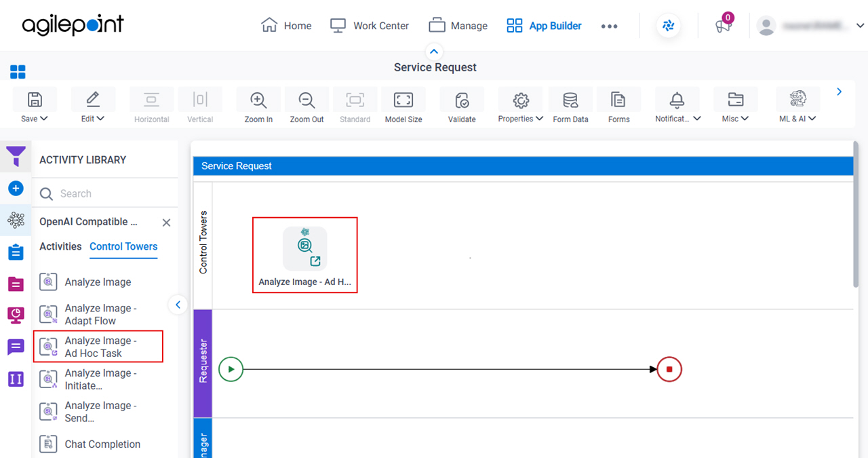868x458 pixels.
Task: Expand the Save dropdown arrow
Action: click(44, 119)
